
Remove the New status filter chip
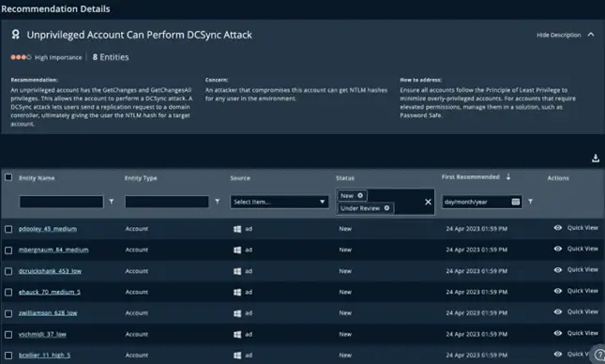click(360, 196)
